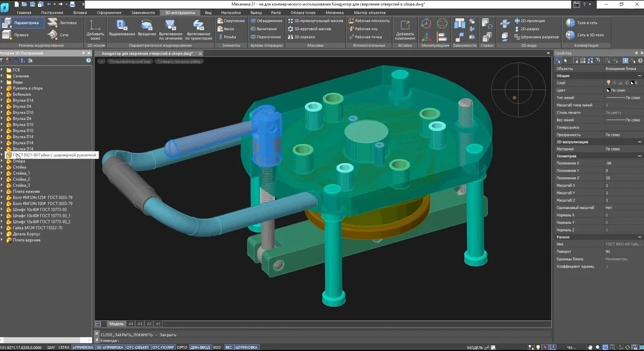Click the Добавить компонент icon
The width and height of the screenshot is (644, 351).
(405, 26)
